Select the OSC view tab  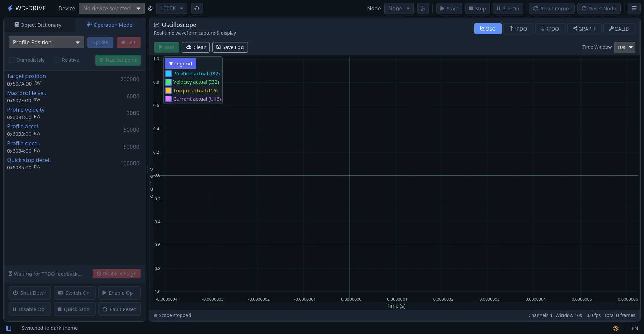tap(488, 29)
